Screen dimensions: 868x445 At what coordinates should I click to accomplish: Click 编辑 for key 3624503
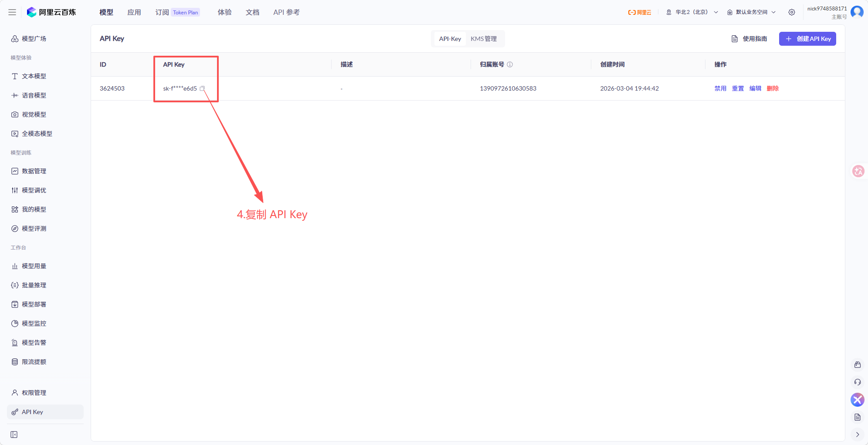pyautogui.click(x=755, y=88)
